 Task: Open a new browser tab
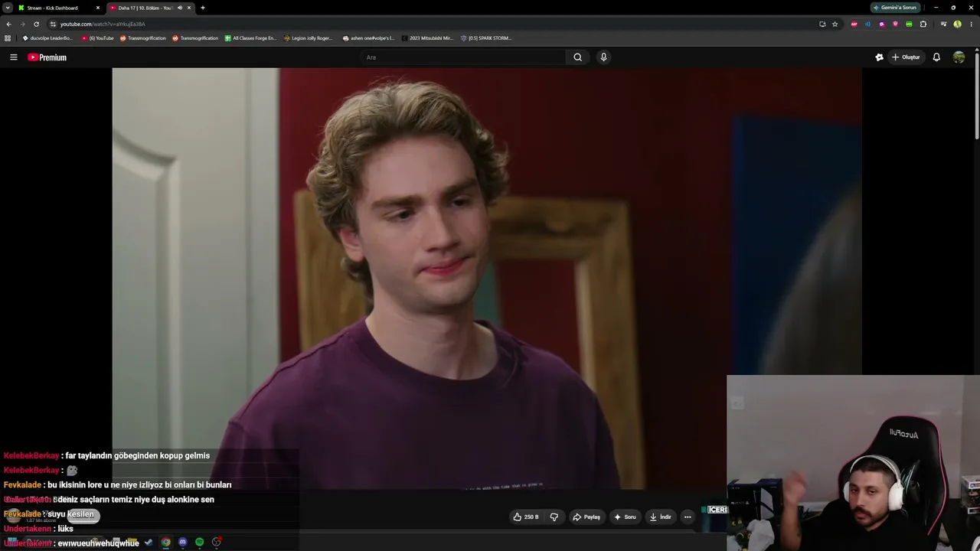click(202, 8)
